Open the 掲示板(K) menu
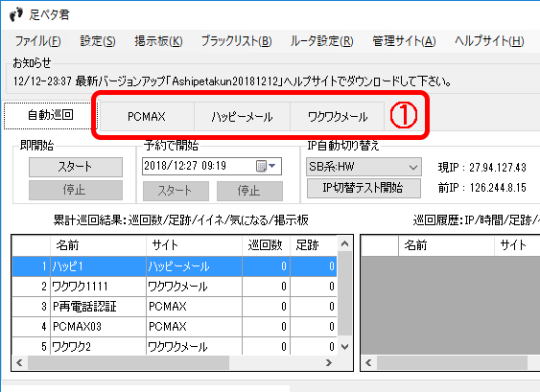The image size is (540, 392). click(158, 41)
